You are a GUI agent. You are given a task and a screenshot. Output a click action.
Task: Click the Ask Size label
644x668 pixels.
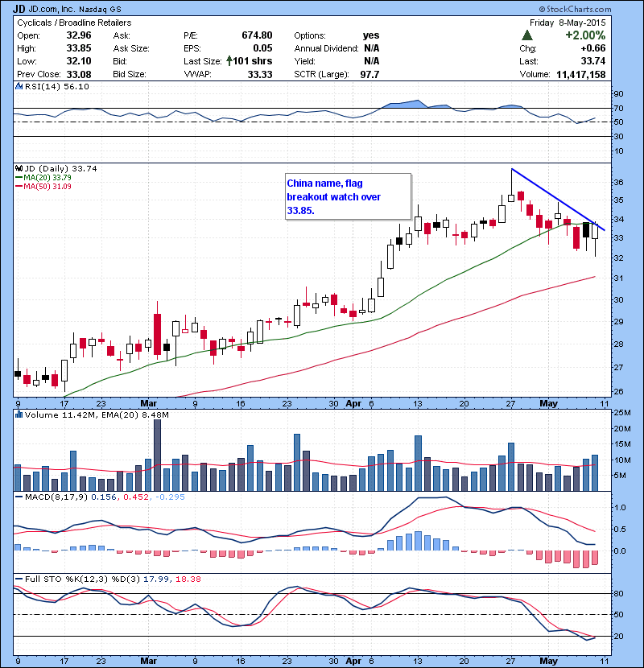(x=131, y=48)
